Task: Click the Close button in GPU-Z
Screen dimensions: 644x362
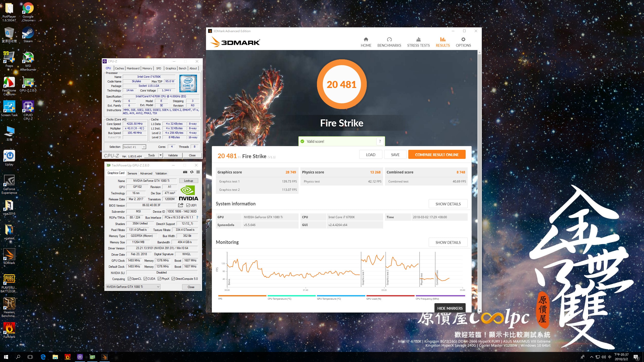Action: [x=191, y=287]
